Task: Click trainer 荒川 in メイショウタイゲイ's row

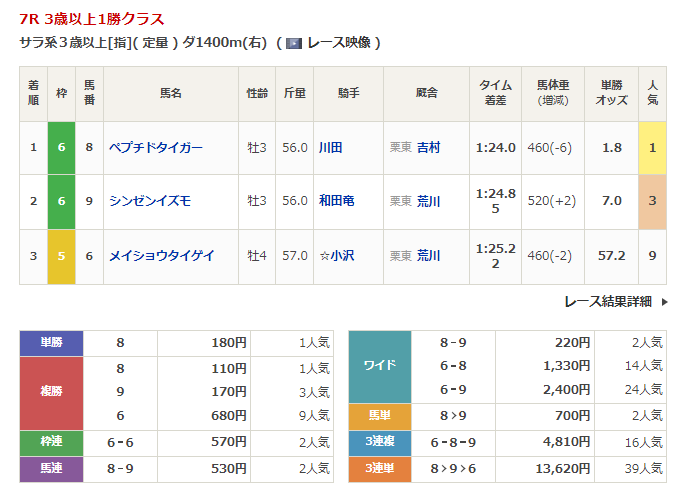Action: (428, 255)
